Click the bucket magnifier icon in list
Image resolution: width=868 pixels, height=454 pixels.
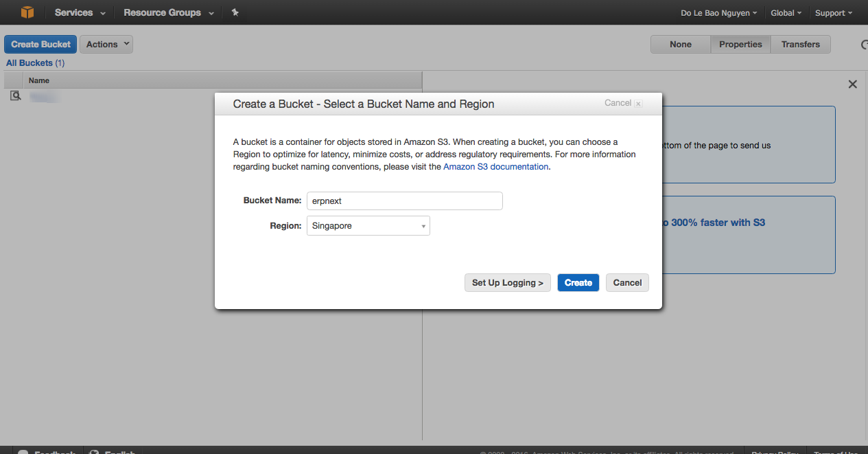click(x=15, y=96)
